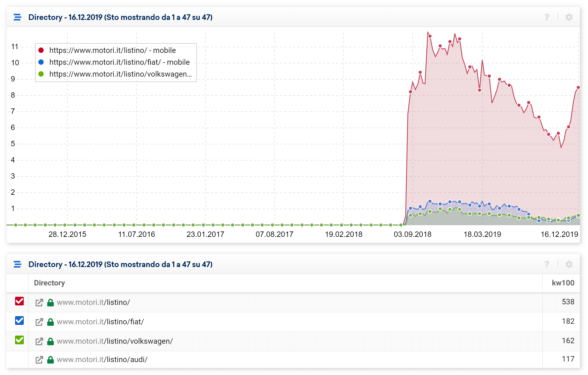Click the table panel help question mark

coord(546,264)
